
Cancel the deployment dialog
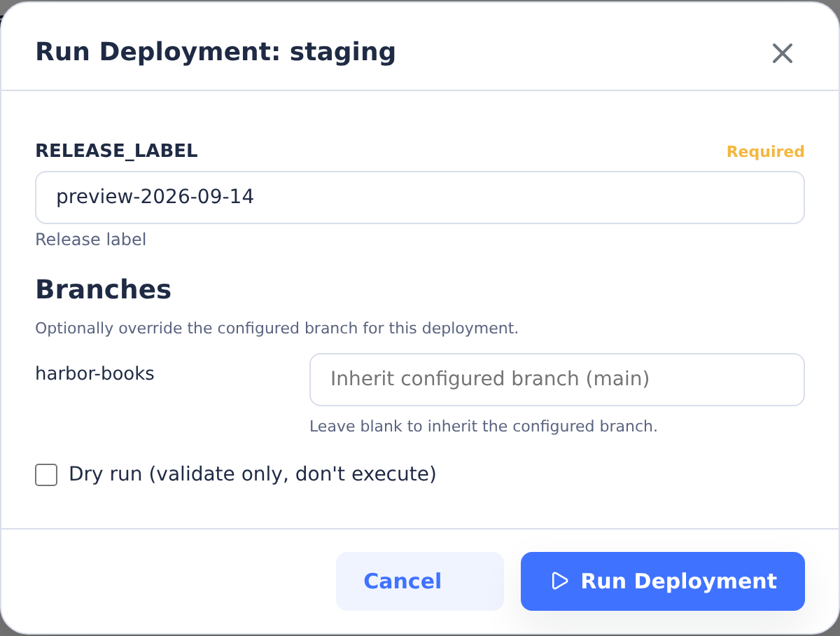click(x=420, y=581)
